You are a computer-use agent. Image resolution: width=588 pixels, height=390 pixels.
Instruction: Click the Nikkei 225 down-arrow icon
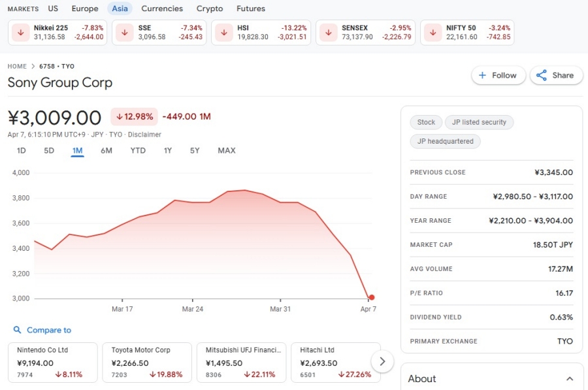[x=21, y=33]
